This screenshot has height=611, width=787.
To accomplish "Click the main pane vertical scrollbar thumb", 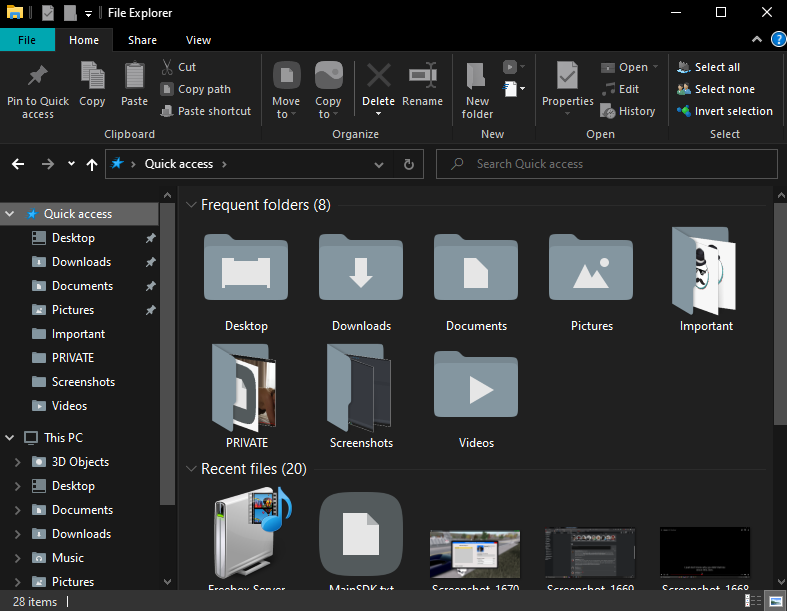I will [780, 314].
